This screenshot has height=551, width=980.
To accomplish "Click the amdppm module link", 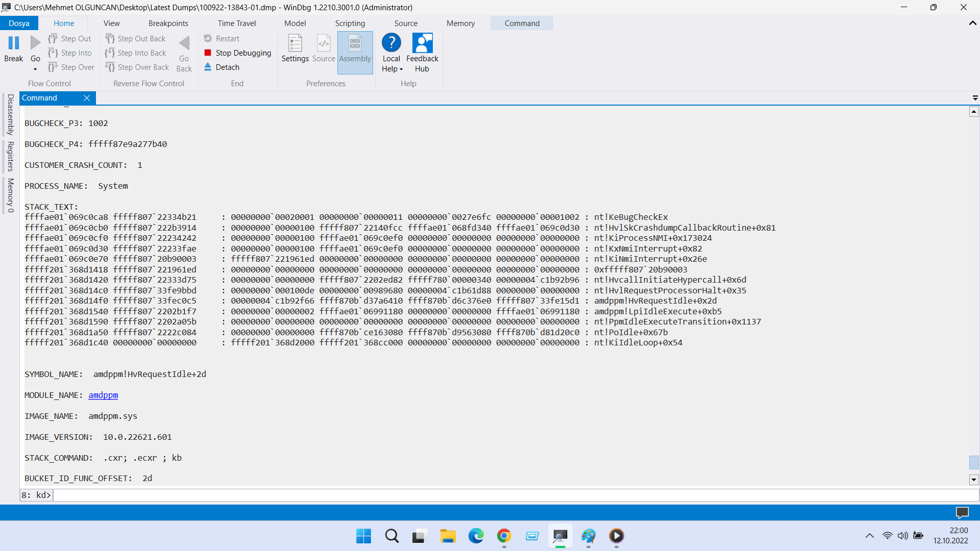I will point(103,395).
